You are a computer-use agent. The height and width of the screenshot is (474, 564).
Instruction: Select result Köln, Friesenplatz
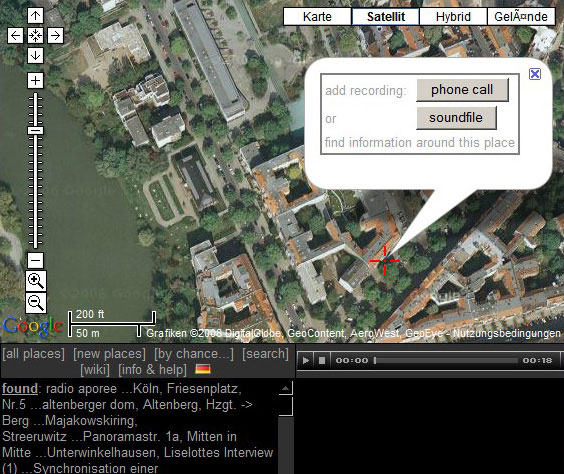coord(187,388)
